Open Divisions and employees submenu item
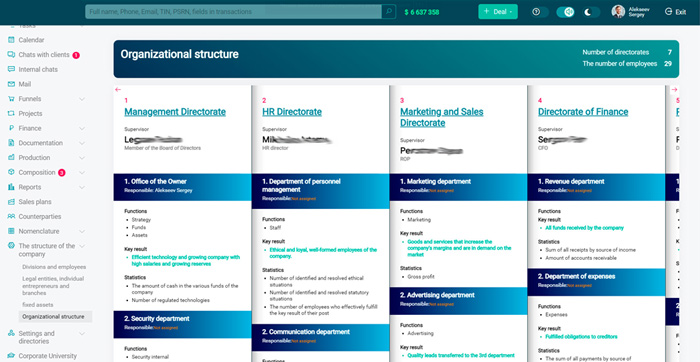The image size is (700, 362). [x=54, y=267]
